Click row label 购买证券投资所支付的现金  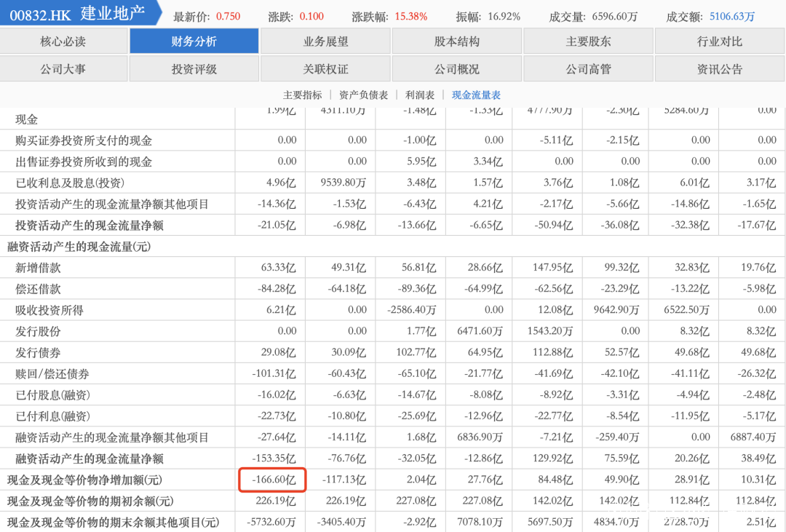tap(83, 140)
